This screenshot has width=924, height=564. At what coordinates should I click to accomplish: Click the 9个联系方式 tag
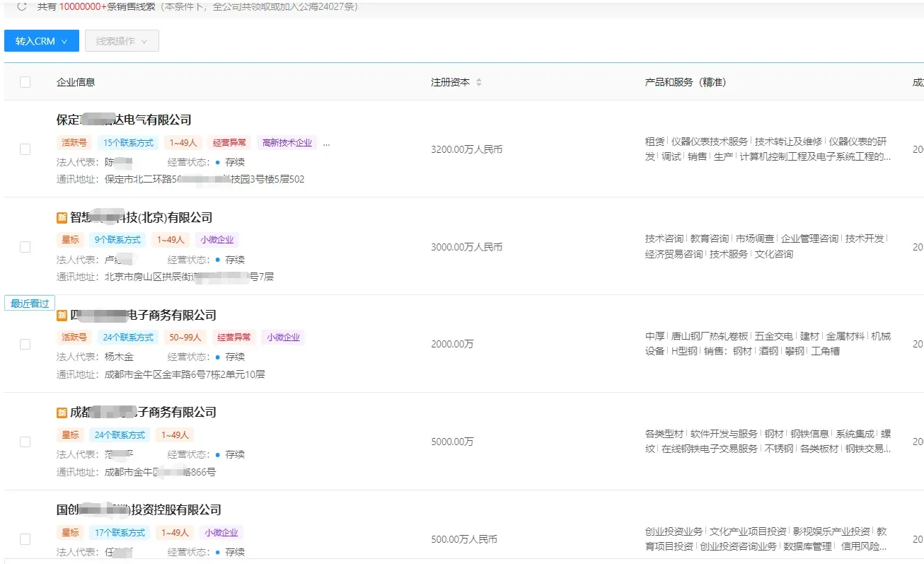117,240
